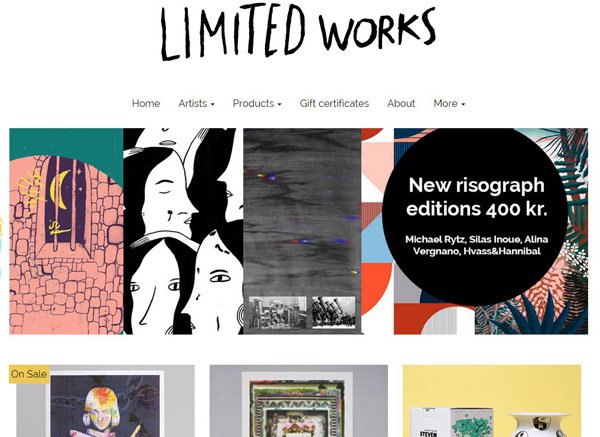The image size is (600, 437).
Task: Click the small tubas photo in banner
Action: click(x=334, y=312)
